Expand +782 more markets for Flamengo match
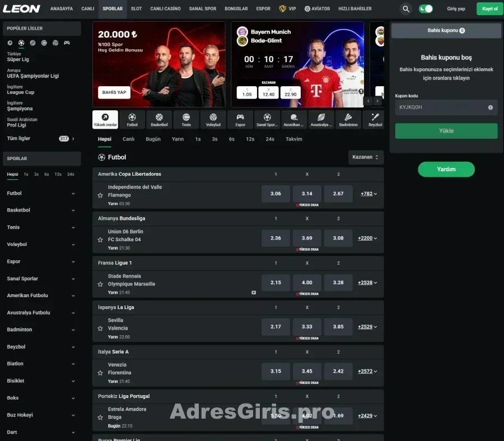Viewport: 504px width, 441px height. 368,194
